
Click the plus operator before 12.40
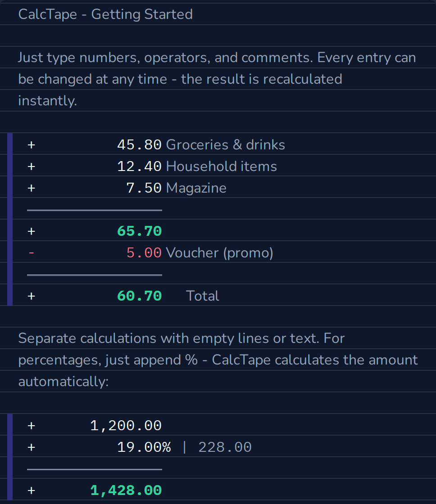click(31, 166)
